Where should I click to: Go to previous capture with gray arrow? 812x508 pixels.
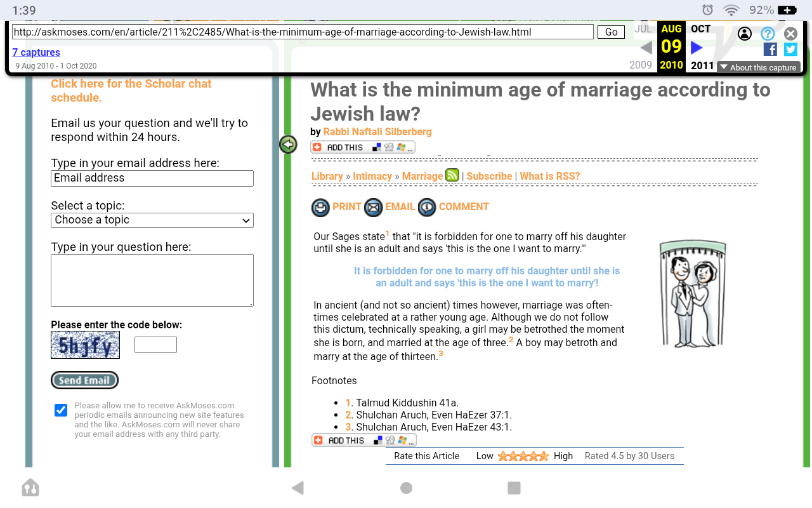(646, 48)
